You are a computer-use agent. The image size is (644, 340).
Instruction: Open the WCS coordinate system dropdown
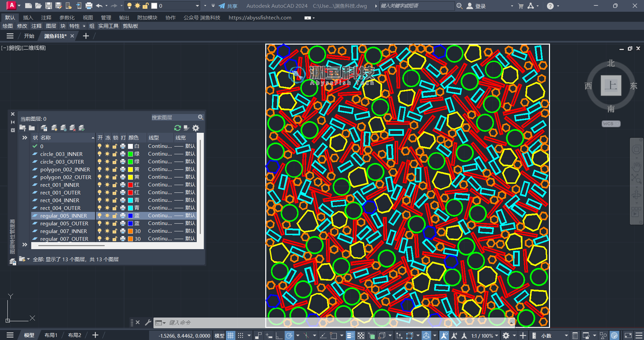point(611,124)
